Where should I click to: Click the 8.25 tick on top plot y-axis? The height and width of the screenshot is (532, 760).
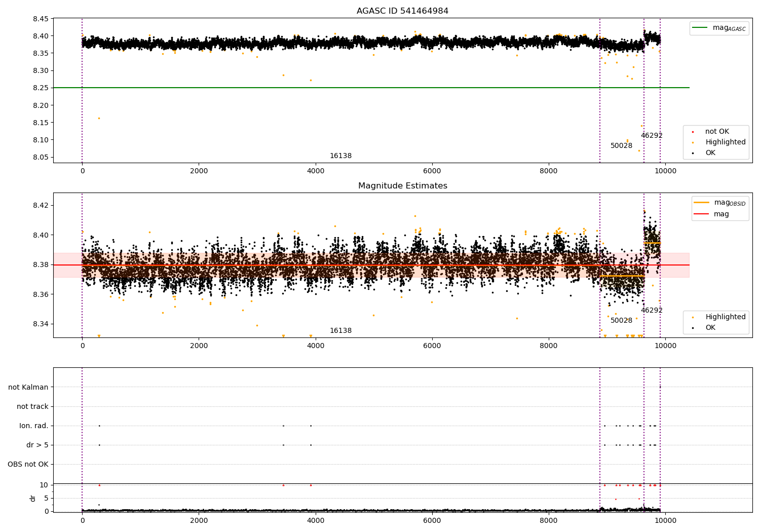(40, 88)
